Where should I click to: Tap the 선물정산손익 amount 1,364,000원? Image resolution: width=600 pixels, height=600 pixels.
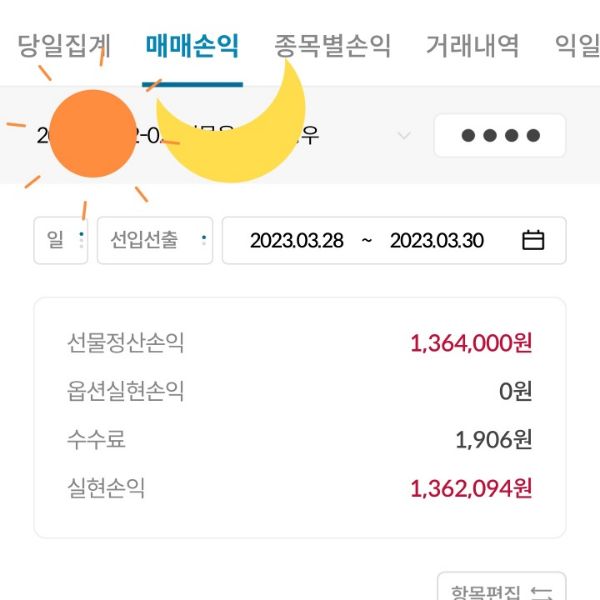(x=471, y=343)
